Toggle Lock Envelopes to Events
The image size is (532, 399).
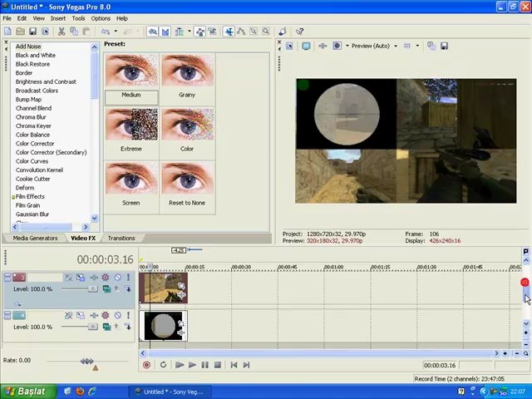[200, 32]
